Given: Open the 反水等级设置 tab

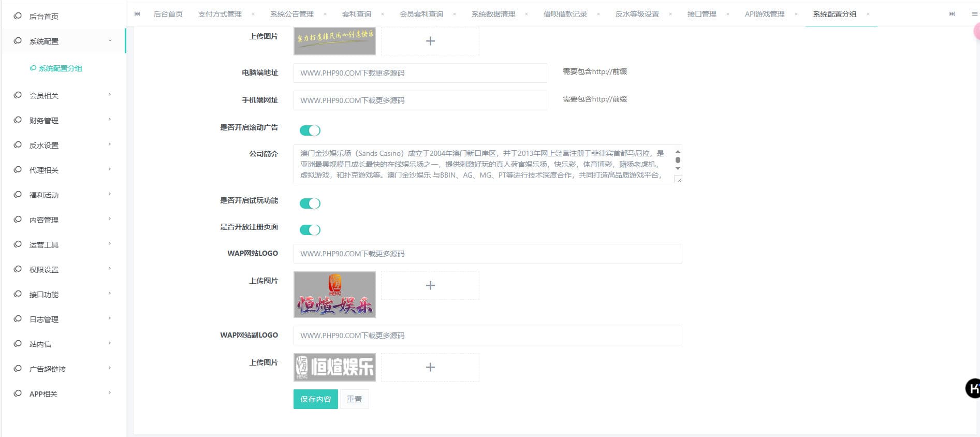Looking at the screenshot, I should pos(637,14).
